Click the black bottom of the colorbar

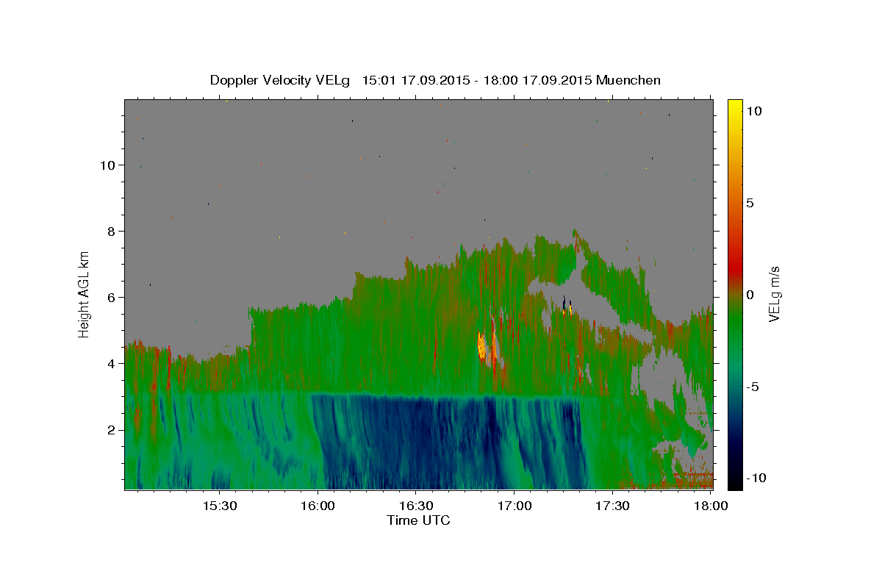(x=734, y=481)
